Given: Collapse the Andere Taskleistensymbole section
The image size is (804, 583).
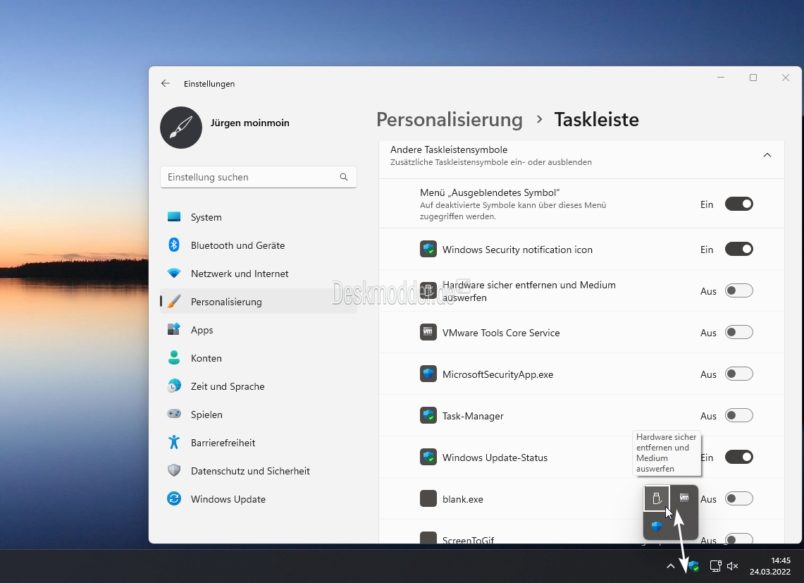Looking at the screenshot, I should pos(767,155).
